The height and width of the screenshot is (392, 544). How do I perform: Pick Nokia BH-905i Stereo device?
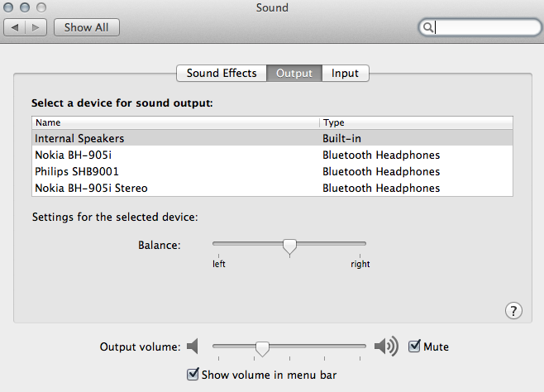click(x=272, y=188)
